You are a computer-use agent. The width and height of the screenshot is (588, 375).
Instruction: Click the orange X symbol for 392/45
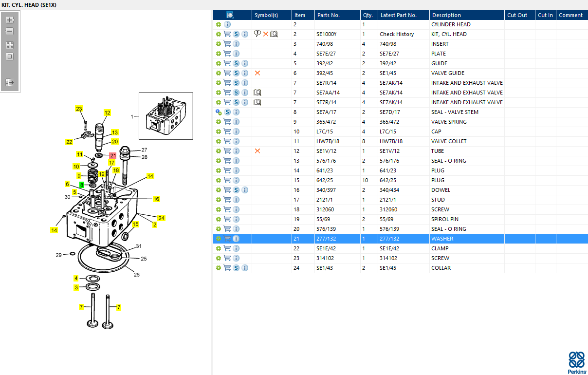click(257, 73)
